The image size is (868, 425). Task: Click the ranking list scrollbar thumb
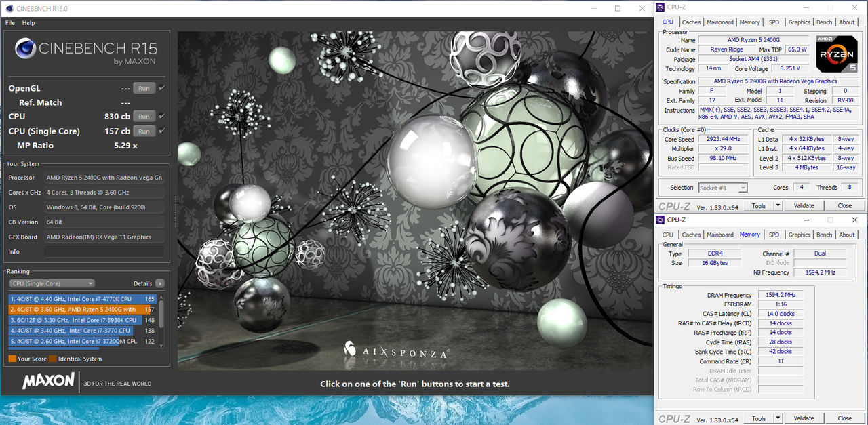click(161, 315)
